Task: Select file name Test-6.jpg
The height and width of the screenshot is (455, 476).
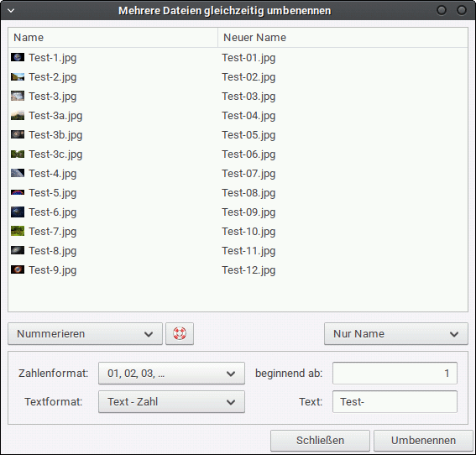Action: 53,212
